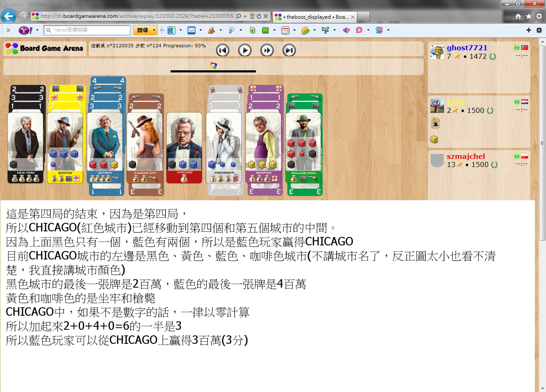
Task: Skip to the end of the replay
Action: pyautogui.click(x=289, y=50)
